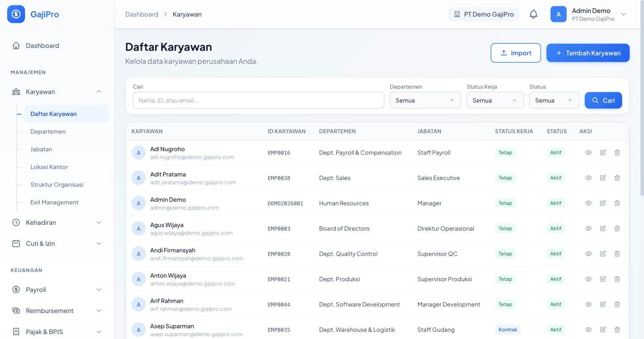
Task: Delete Adi Nugroho's employee row
Action: [617, 153]
